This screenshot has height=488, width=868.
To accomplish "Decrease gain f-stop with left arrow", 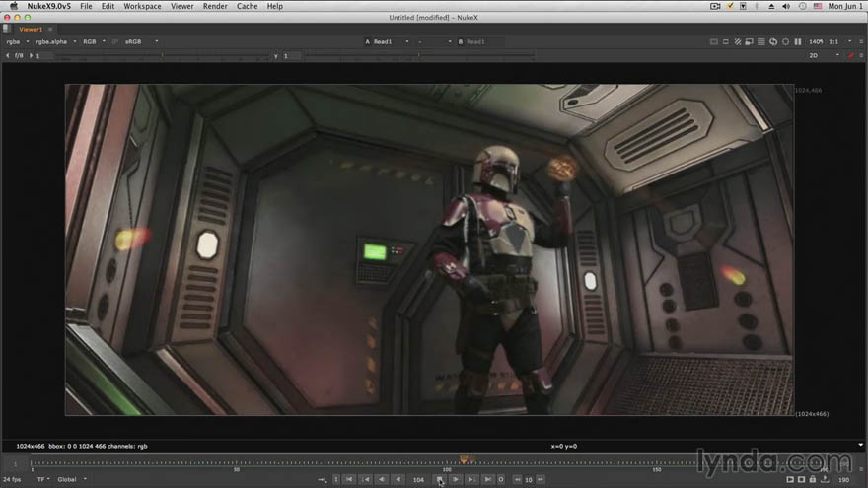I will click(7, 55).
